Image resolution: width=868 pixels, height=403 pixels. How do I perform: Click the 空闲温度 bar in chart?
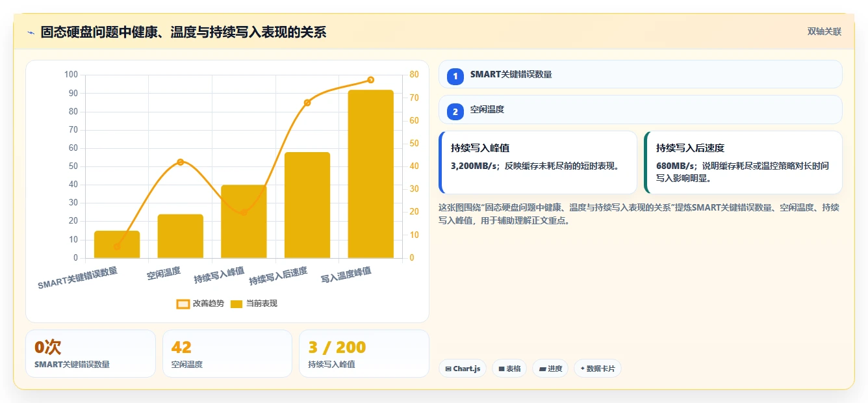pos(181,236)
